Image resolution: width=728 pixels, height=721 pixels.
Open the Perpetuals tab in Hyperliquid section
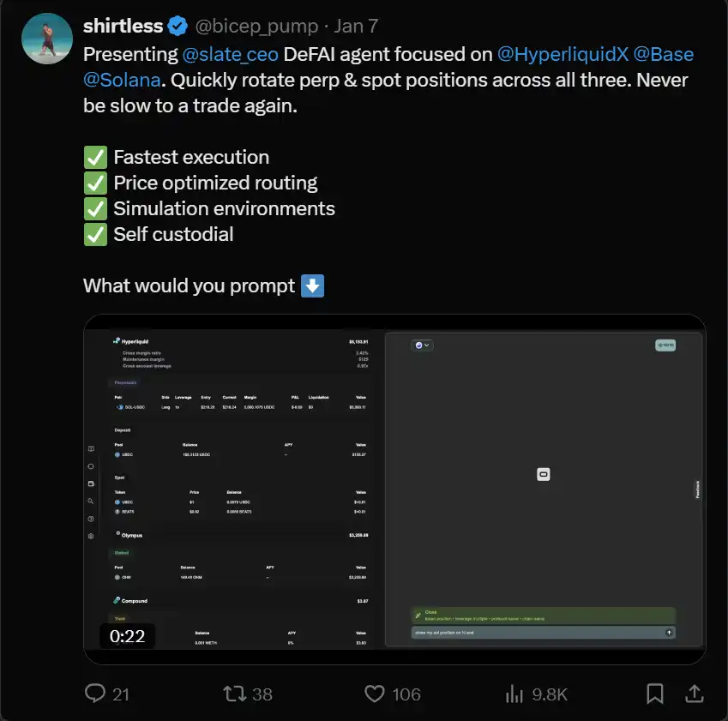125,382
